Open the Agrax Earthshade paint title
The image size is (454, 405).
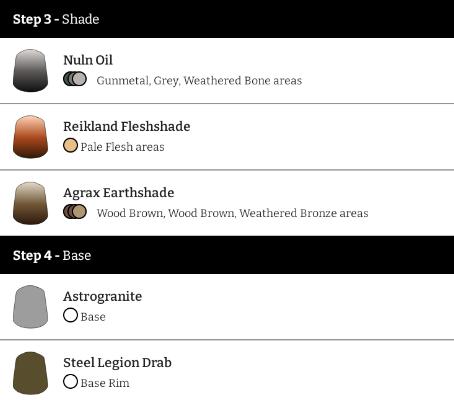[x=119, y=193]
